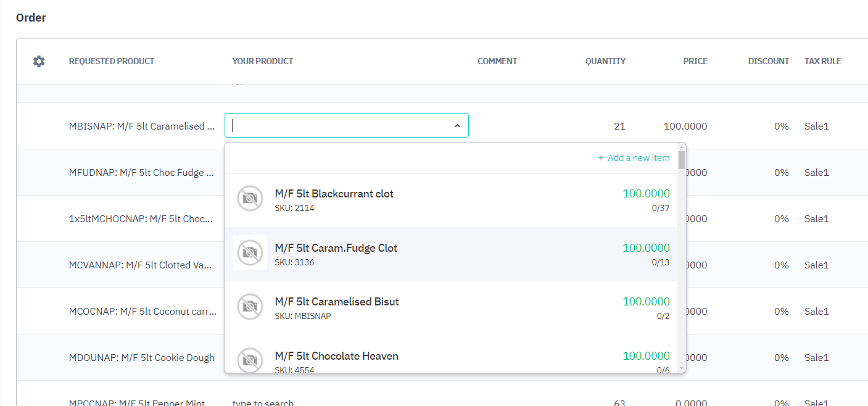The image size is (868, 406).
Task: Pick the M/F 5lt Caramelised Bisut option
Action: coord(337,302)
